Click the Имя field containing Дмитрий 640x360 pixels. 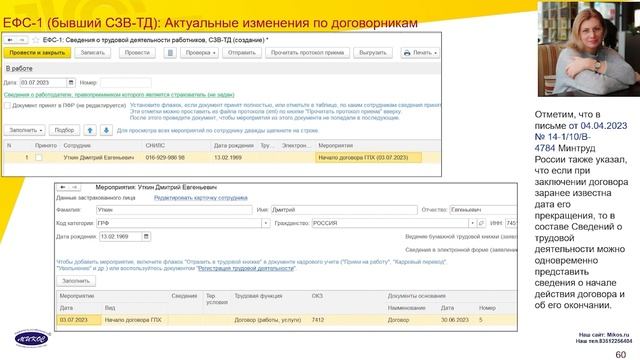(x=344, y=210)
